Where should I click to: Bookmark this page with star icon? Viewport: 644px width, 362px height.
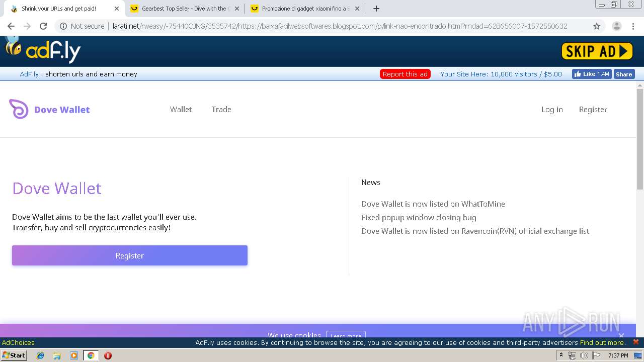597,26
